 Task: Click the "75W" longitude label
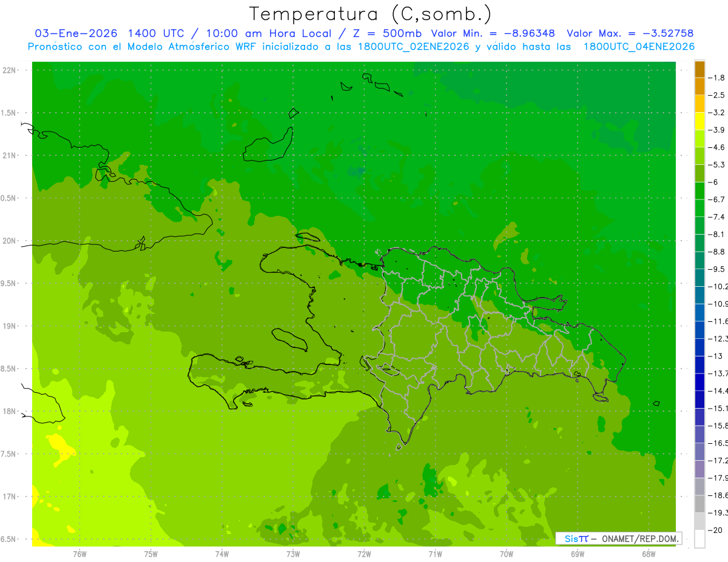tap(151, 554)
